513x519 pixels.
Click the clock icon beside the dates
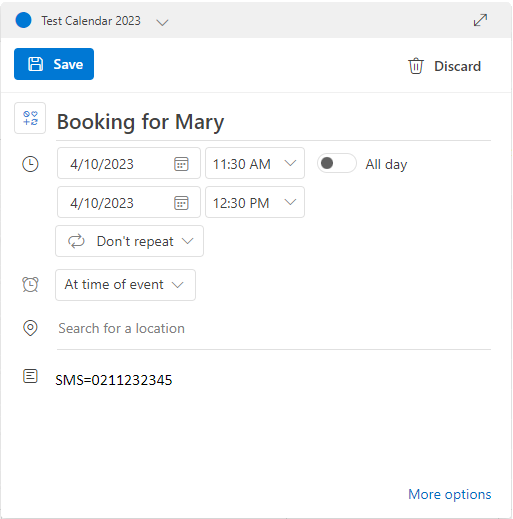(x=30, y=164)
